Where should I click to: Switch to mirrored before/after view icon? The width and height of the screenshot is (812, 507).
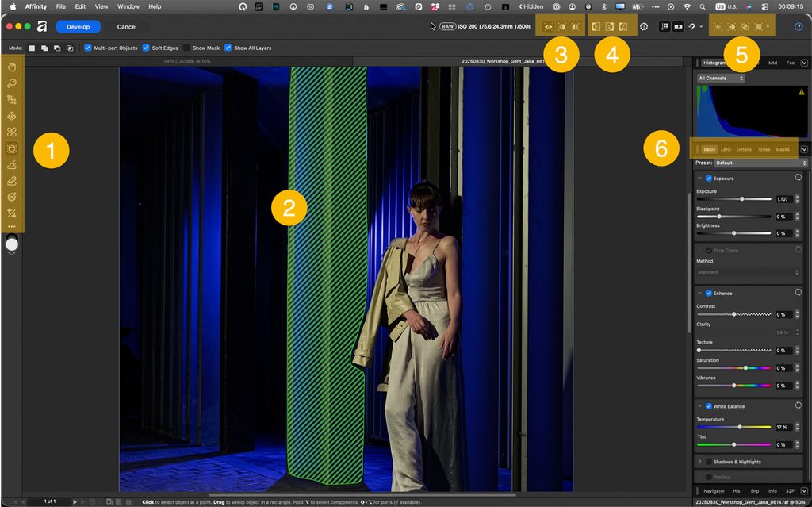coord(576,26)
